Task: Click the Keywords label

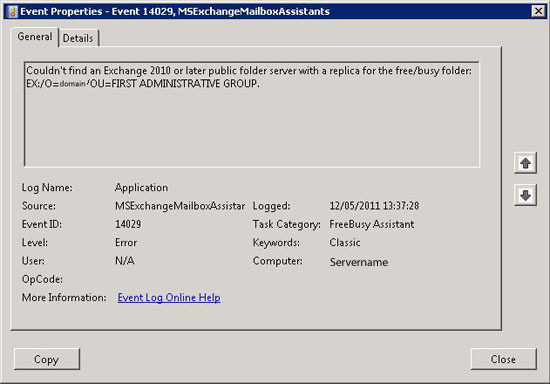Action: point(276,243)
